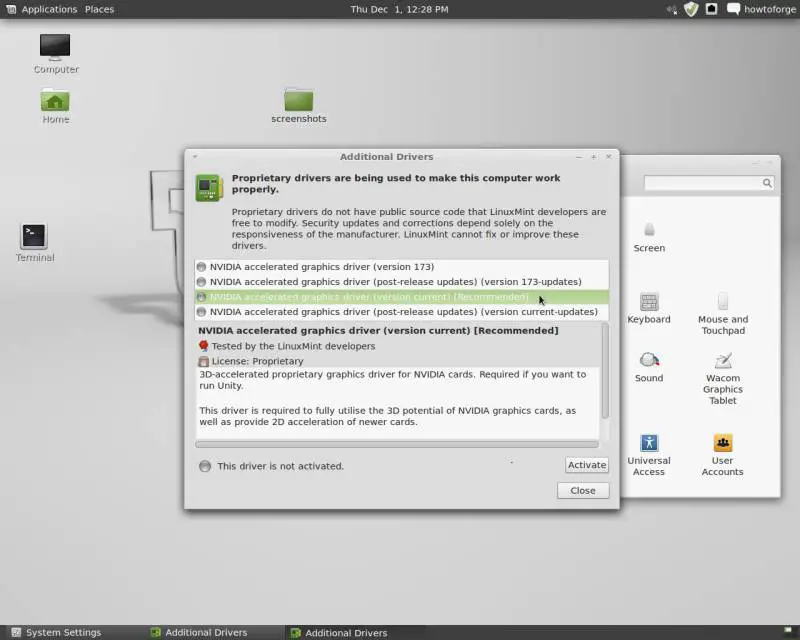Close the Additional Drivers dialog

[x=583, y=490]
